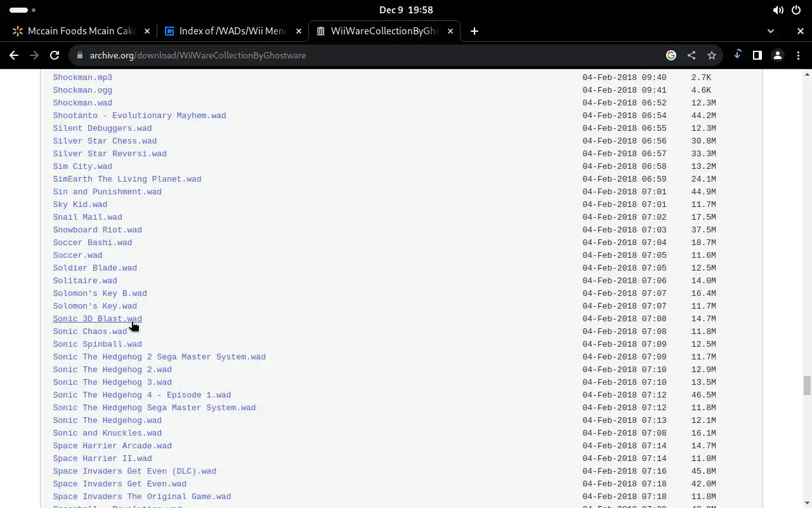Screen dimensions: 812x508
Task: Open Sonic The Hedgehog.wad link
Action: click(x=107, y=420)
